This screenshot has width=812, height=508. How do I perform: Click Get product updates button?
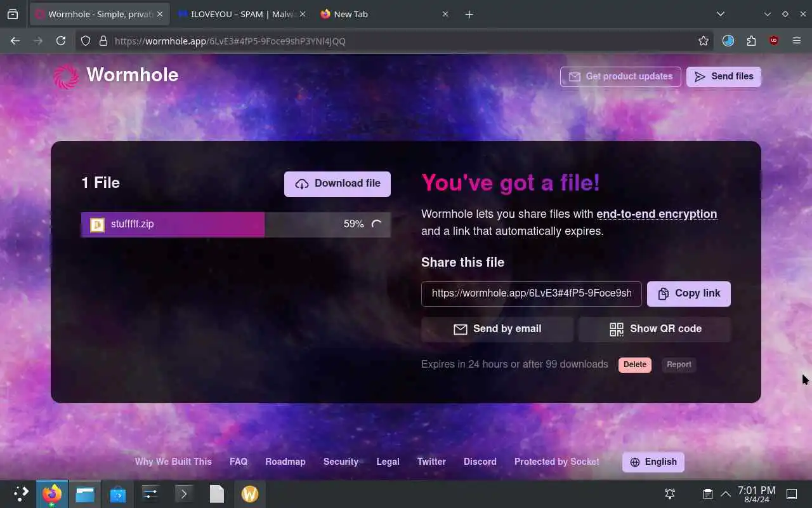pos(620,76)
